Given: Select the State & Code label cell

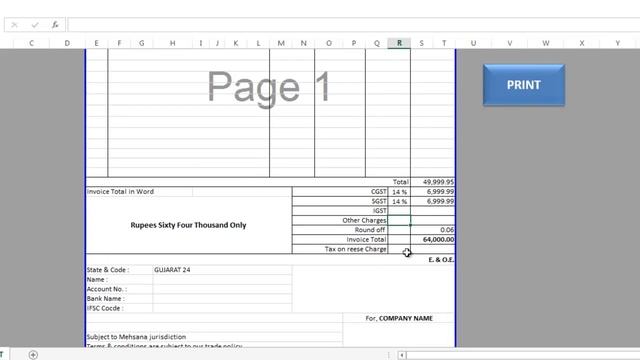Looking at the screenshot, I should pos(119,270).
